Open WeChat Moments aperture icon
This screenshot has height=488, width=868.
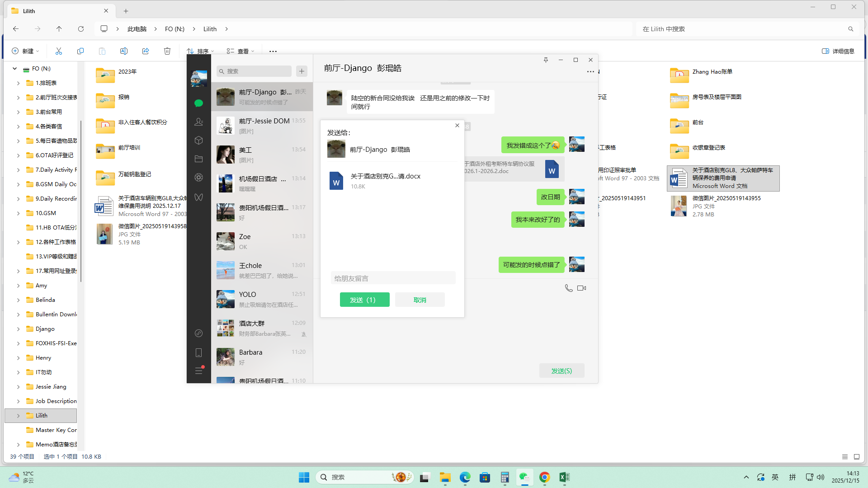point(198,178)
